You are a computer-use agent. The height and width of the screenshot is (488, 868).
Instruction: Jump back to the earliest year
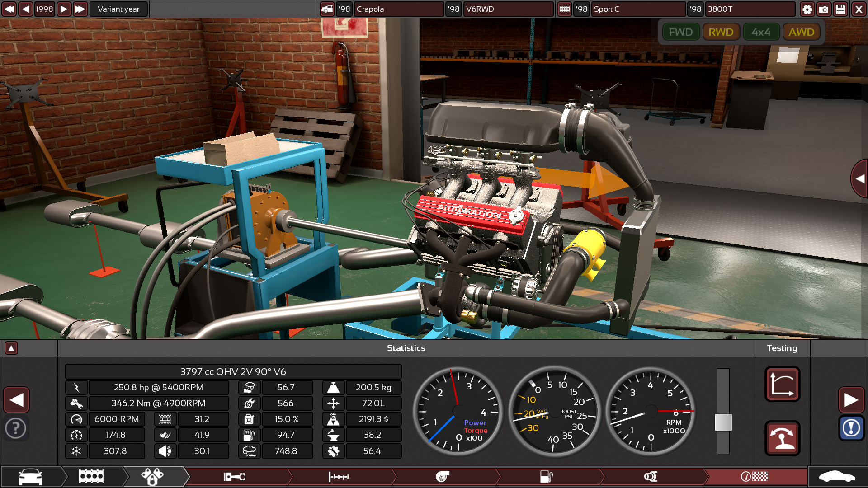(9, 9)
